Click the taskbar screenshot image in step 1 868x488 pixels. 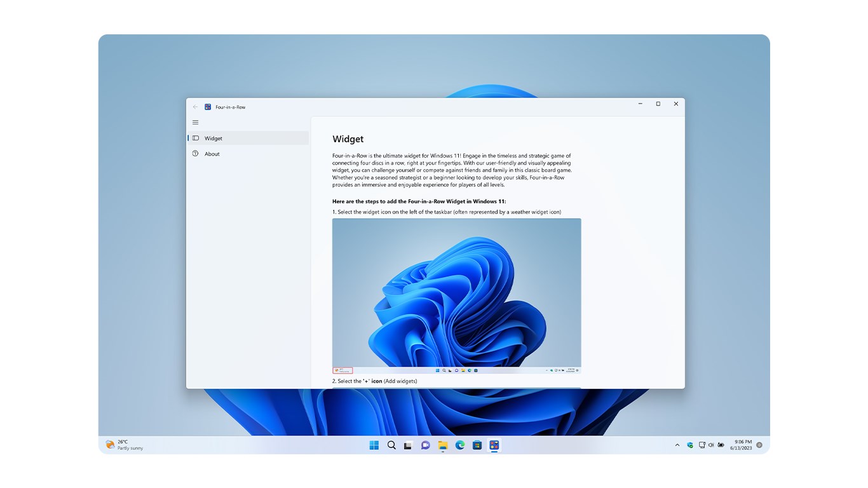click(456, 296)
